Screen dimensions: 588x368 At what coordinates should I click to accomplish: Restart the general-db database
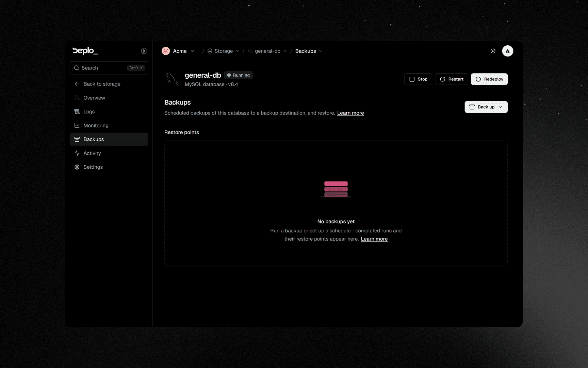(x=451, y=79)
